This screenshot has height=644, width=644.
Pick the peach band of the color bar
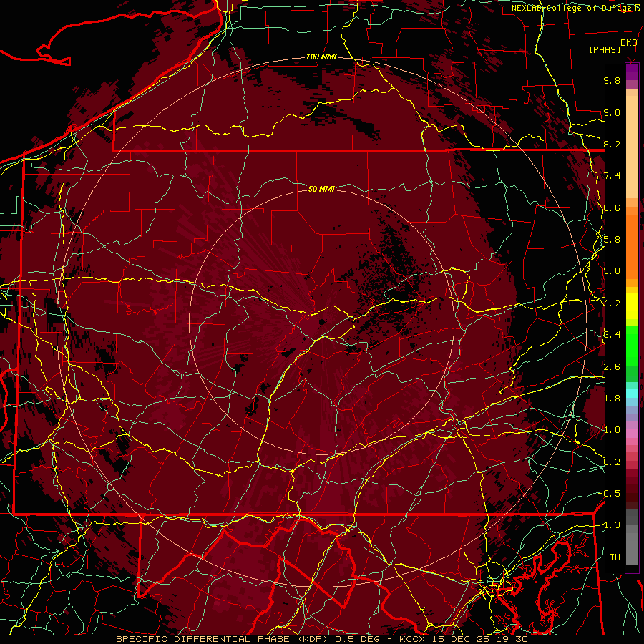tap(632, 148)
